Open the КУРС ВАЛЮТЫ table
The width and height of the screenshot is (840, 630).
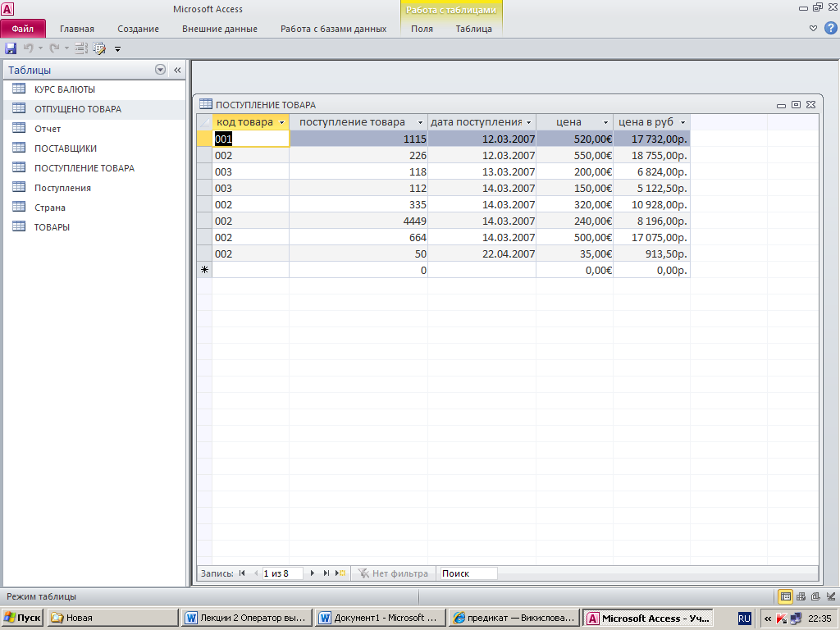tap(65, 89)
